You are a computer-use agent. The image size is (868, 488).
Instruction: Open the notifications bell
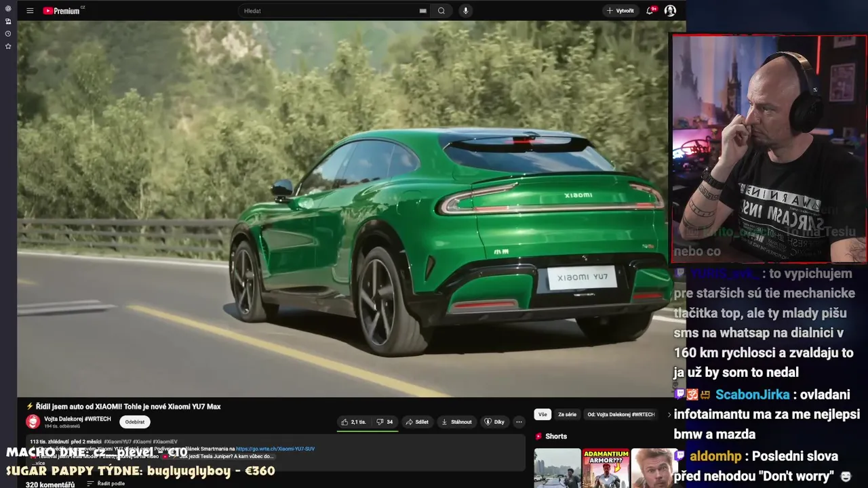click(x=650, y=11)
